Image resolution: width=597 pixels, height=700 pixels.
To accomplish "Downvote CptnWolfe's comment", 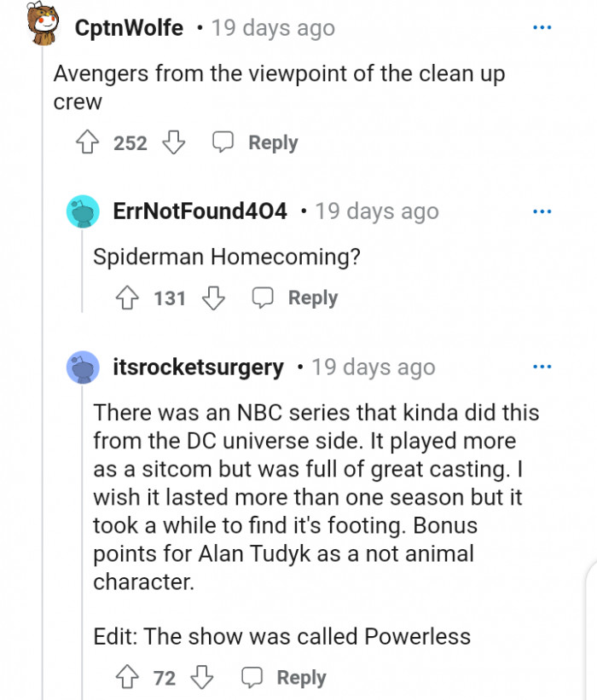I will [x=174, y=142].
